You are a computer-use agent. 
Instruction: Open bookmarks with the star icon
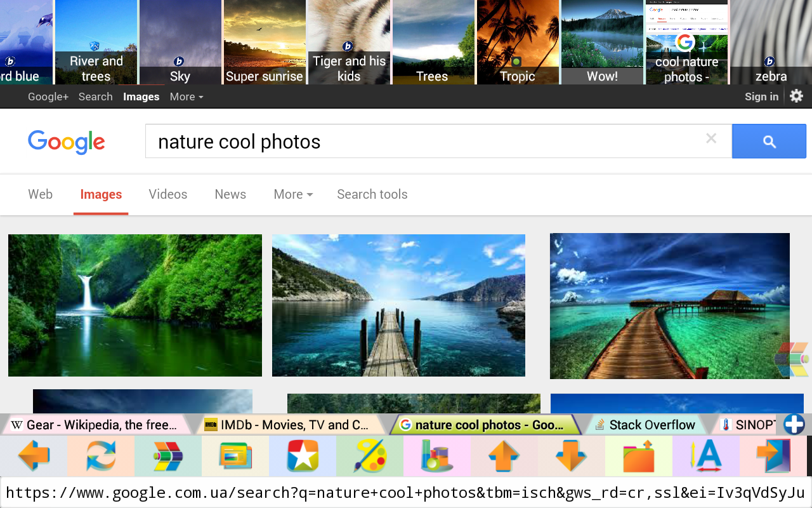click(x=303, y=456)
